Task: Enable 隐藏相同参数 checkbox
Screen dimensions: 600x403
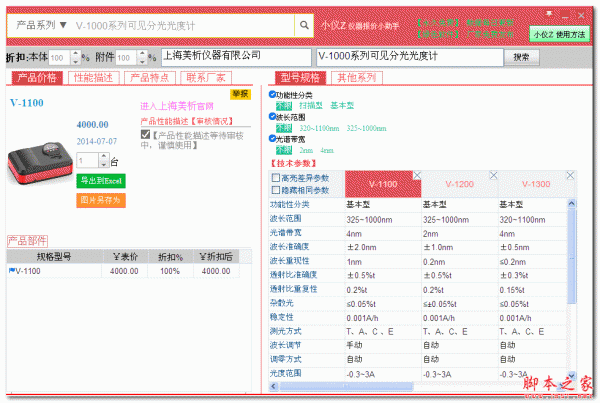Action: [276, 190]
